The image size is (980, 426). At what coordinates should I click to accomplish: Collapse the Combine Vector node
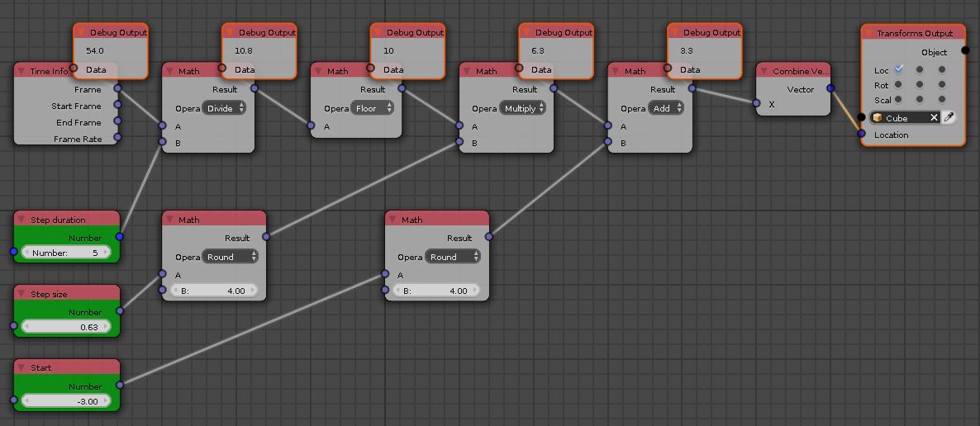pos(764,71)
